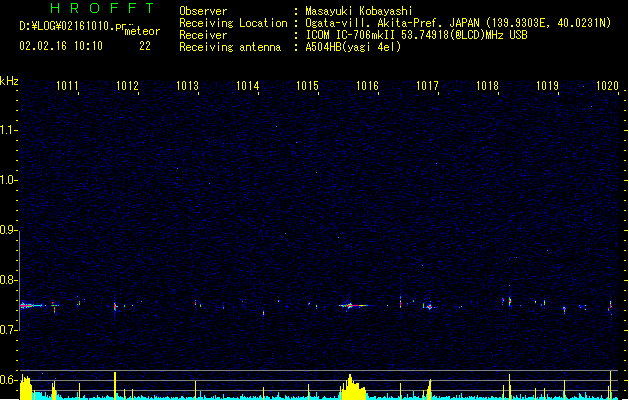Click the 0.6 kHz frequency label

pos(8,380)
